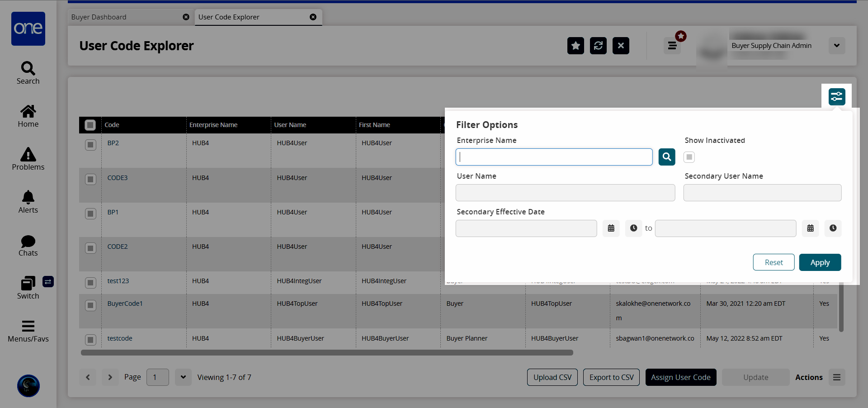Open the page number dropdown
Screen dimensions: 868x408
pyautogui.click(x=183, y=377)
